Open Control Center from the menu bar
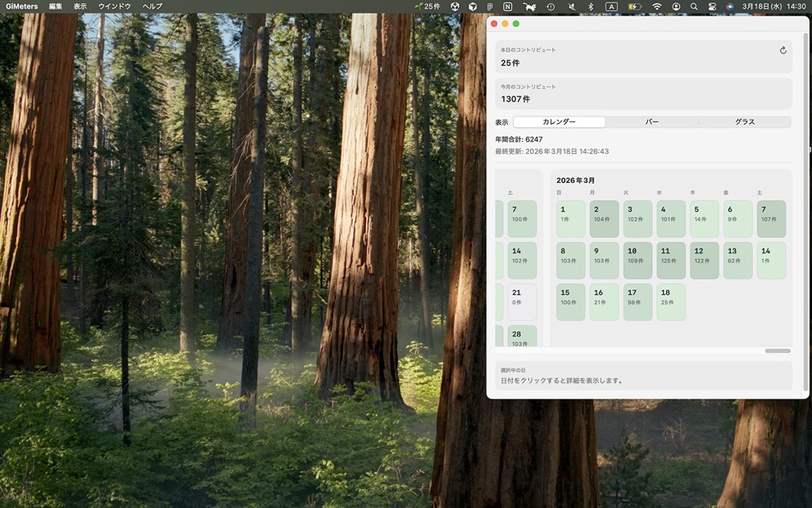 point(713,6)
